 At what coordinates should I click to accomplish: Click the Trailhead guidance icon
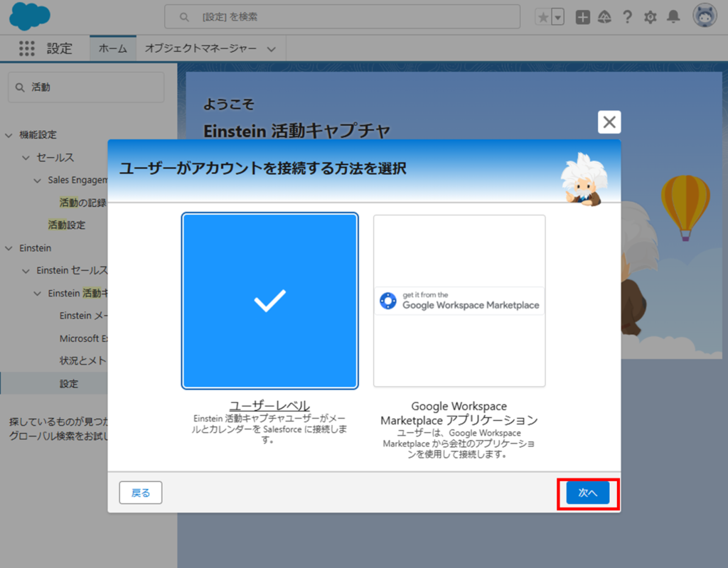(x=604, y=17)
